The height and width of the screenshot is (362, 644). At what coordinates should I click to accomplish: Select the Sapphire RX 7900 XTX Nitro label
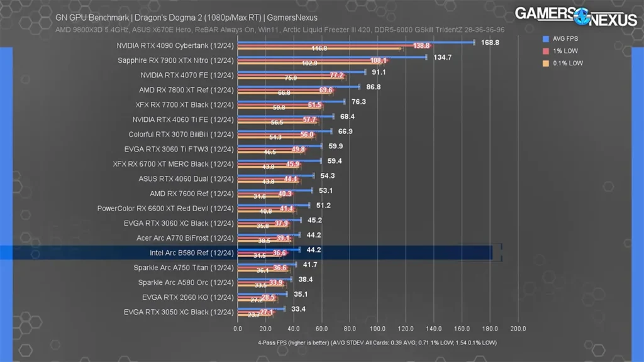point(175,60)
